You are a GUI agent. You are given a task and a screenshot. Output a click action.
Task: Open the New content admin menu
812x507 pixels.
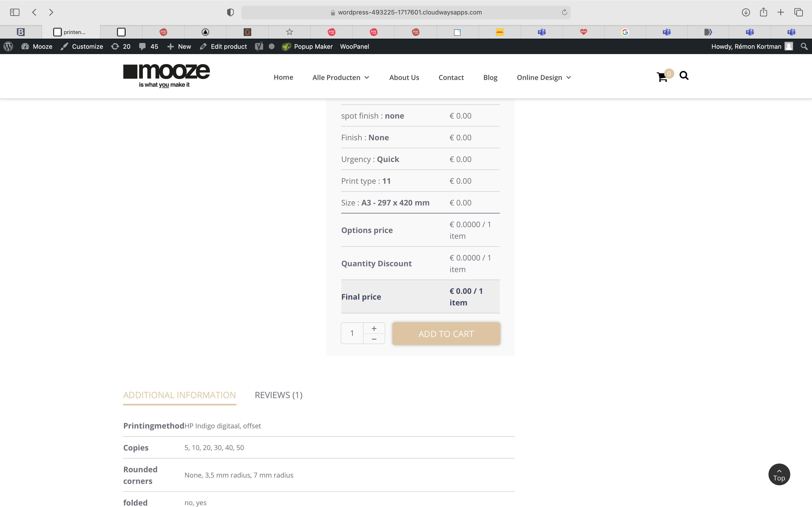[179, 47]
